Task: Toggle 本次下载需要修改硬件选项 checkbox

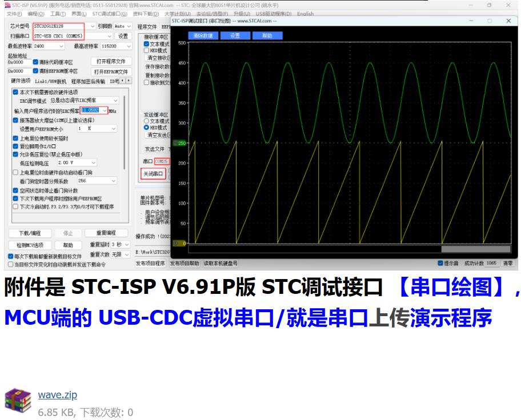Action: [x=15, y=92]
